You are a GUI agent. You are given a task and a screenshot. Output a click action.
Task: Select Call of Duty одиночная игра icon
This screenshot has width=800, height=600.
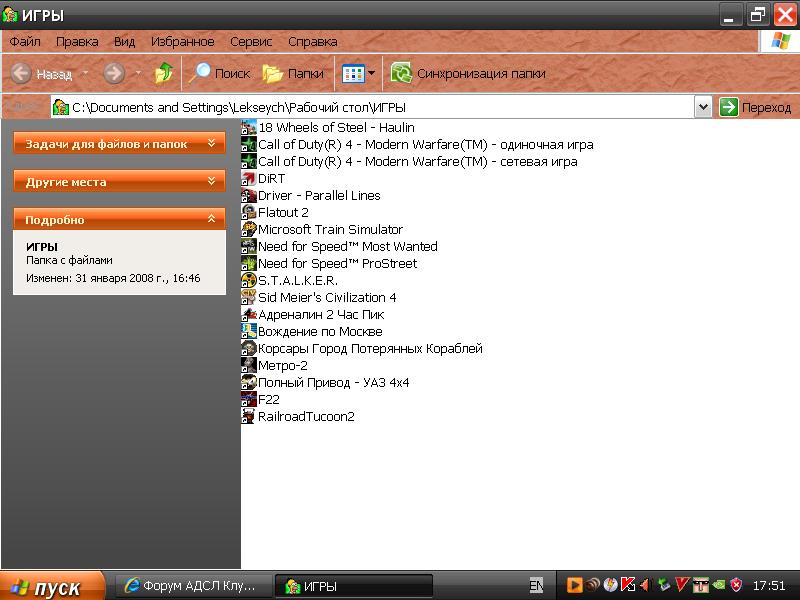point(248,144)
